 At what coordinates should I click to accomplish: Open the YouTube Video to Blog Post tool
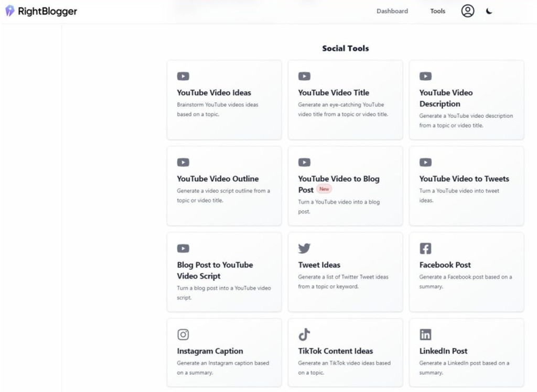click(x=339, y=184)
